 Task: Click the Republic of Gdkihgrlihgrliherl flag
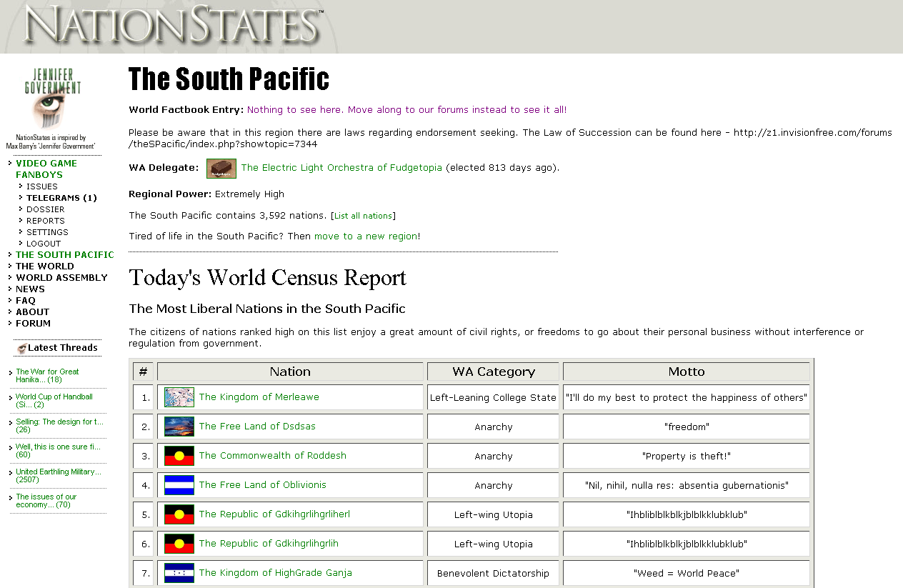coord(179,514)
